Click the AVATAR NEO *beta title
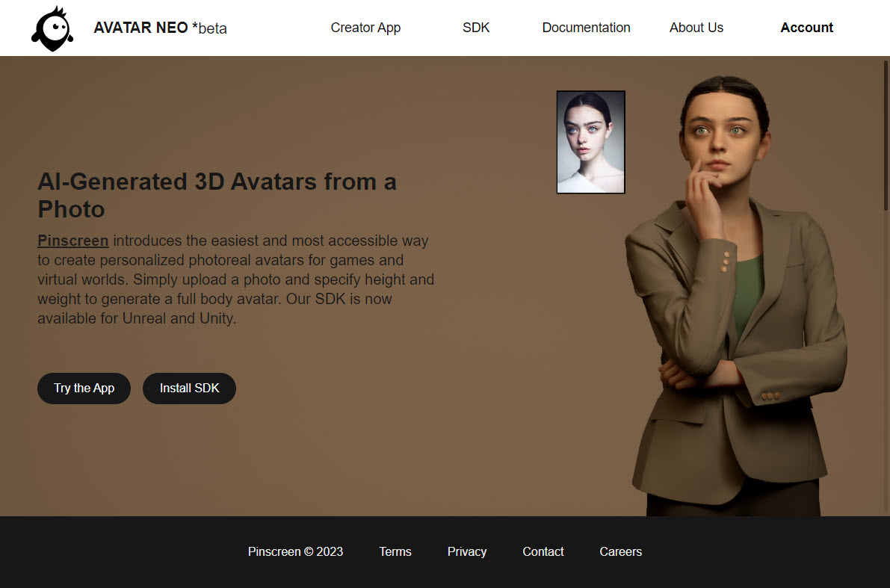The image size is (890, 588). [x=160, y=28]
